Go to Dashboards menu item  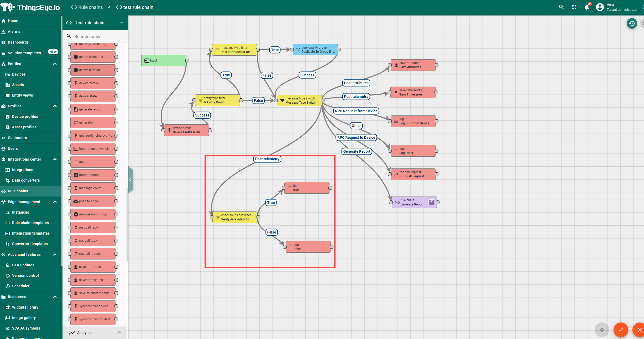(18, 42)
